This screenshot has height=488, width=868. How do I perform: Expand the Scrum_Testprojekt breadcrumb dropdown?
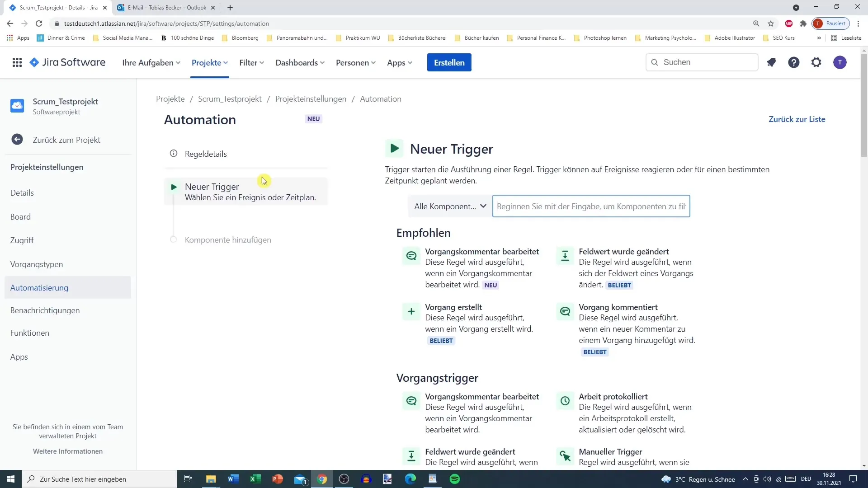tap(230, 99)
